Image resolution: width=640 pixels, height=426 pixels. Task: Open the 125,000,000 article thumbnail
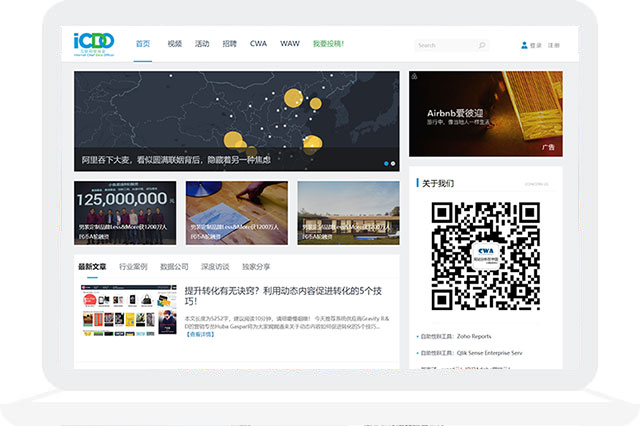pos(125,213)
